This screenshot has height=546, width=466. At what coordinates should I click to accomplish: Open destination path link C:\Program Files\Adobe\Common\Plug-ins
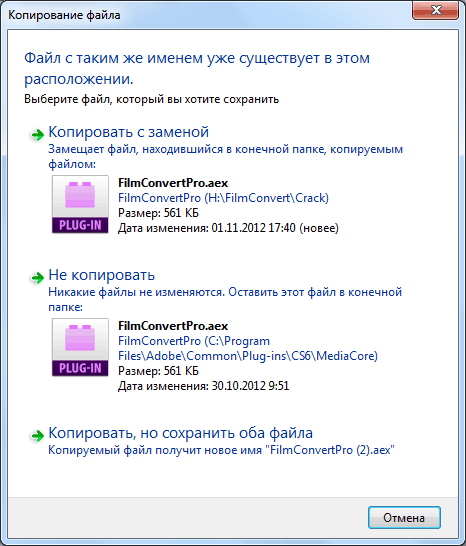[248, 349]
